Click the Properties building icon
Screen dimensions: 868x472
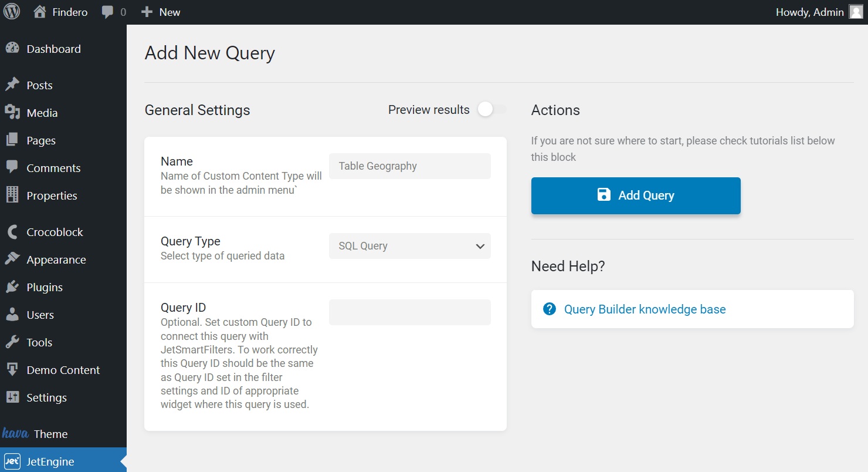12,195
